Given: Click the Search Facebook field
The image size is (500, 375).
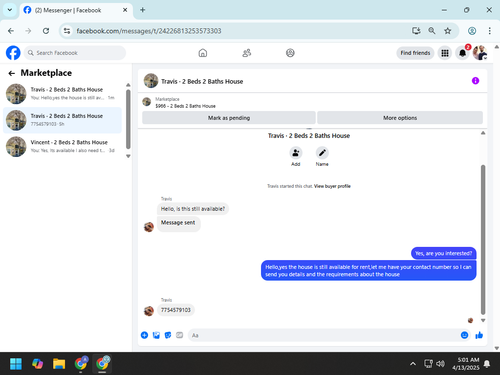Looking at the screenshot, I should [75, 53].
